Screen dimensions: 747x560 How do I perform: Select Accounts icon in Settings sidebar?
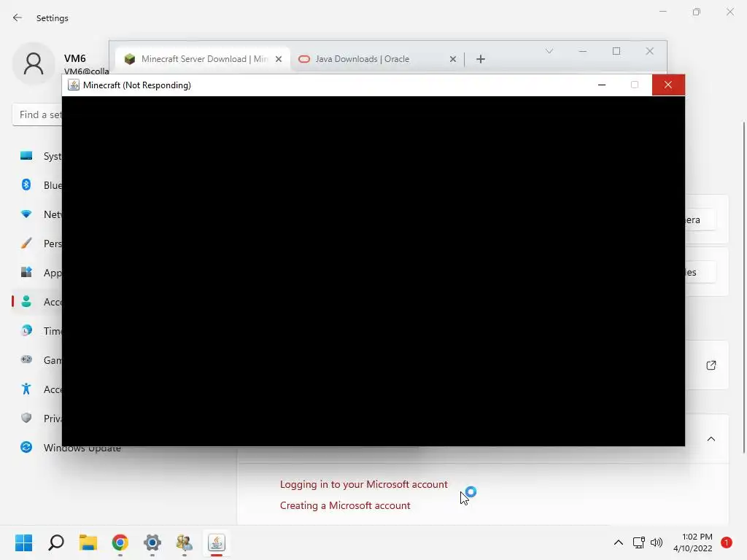(26, 301)
